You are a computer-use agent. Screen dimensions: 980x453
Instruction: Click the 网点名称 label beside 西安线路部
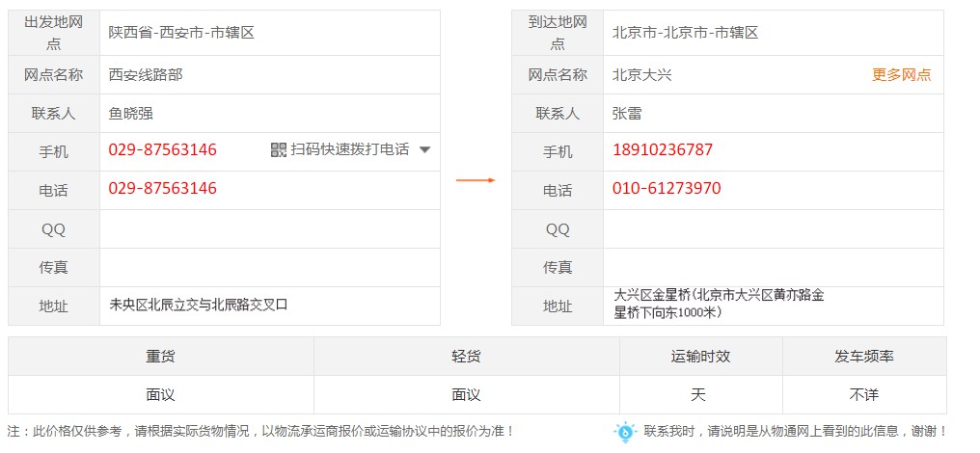point(54,75)
